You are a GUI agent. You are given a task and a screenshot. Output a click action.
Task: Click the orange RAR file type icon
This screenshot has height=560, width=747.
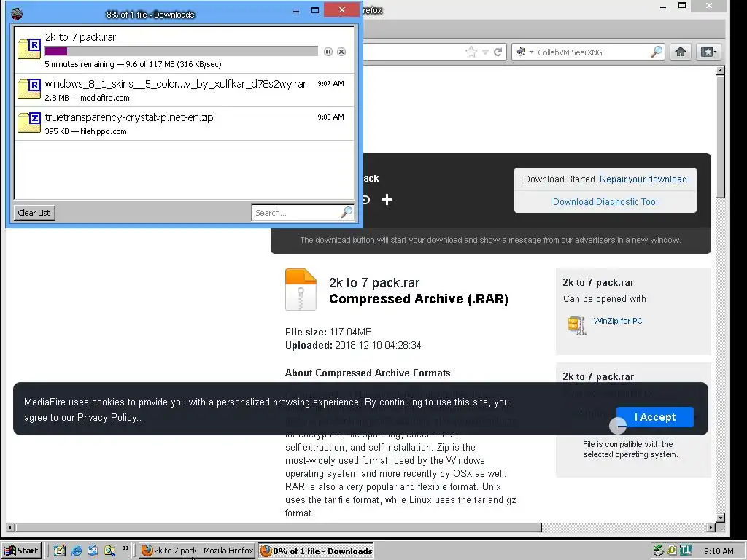pos(301,289)
